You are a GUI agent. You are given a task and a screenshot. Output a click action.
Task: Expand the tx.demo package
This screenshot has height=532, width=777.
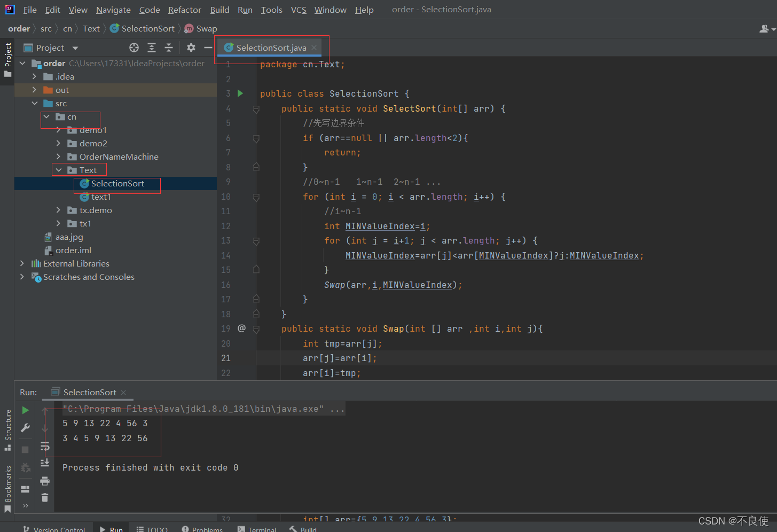[59, 210]
